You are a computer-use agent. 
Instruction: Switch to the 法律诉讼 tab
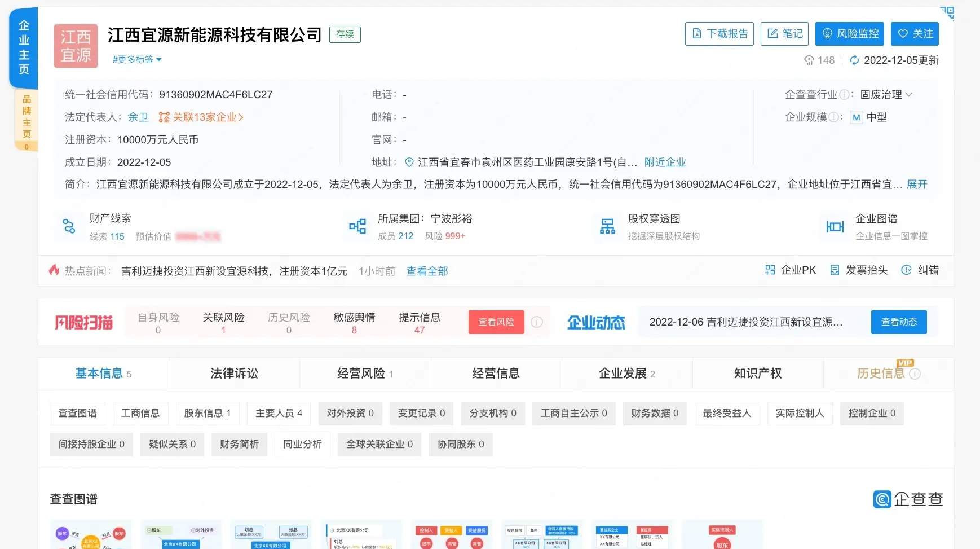point(235,374)
